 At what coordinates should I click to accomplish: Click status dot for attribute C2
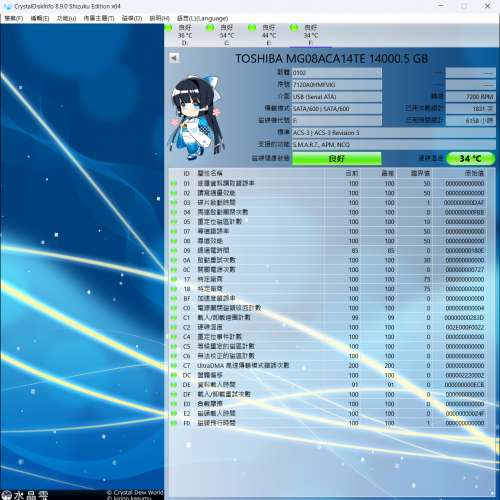point(174,327)
